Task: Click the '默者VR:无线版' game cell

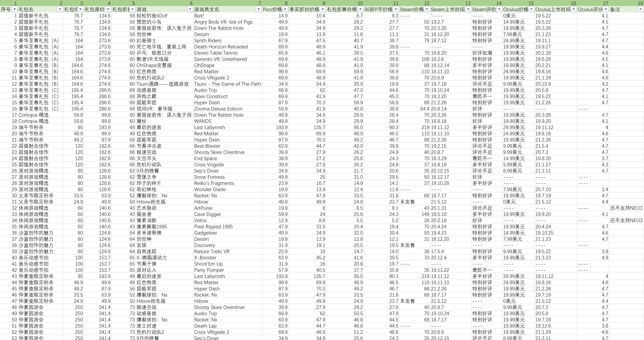Action: [164, 59]
